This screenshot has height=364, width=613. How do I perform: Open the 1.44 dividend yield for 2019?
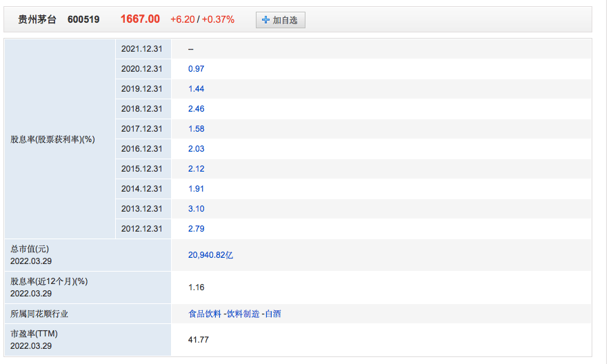coord(196,89)
